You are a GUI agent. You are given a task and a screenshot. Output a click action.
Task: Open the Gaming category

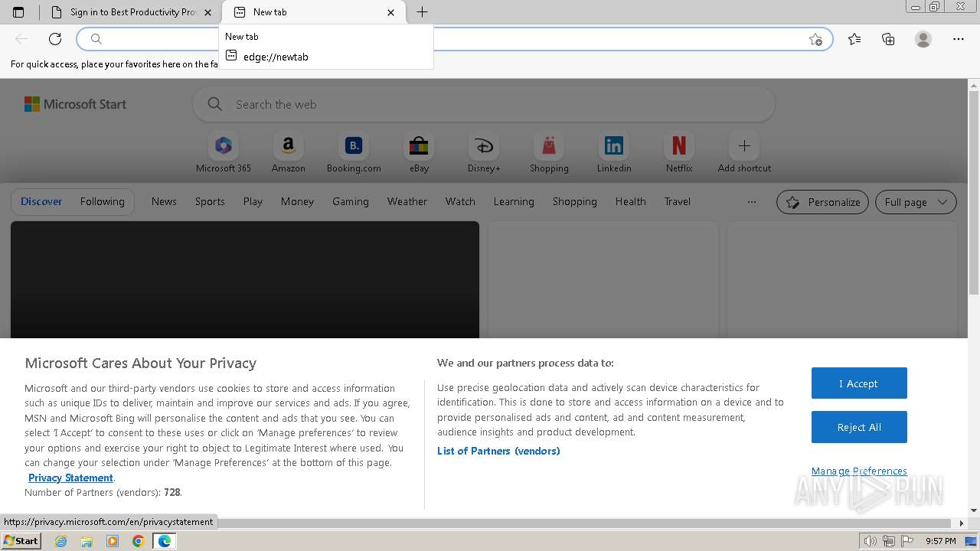(351, 201)
